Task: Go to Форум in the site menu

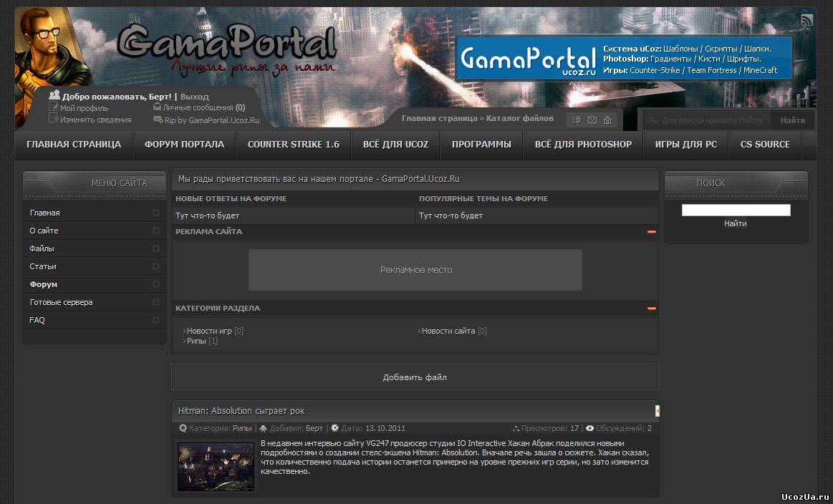Action: point(95,285)
